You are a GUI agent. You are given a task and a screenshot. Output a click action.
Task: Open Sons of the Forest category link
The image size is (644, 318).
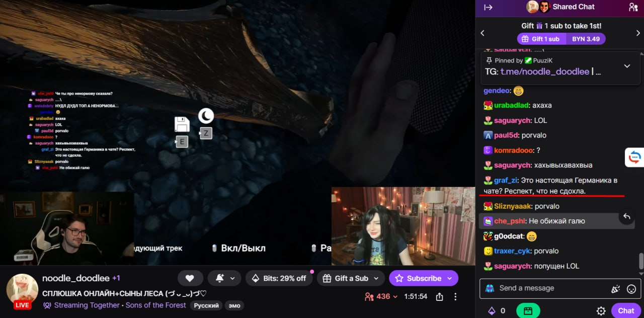pos(156,305)
